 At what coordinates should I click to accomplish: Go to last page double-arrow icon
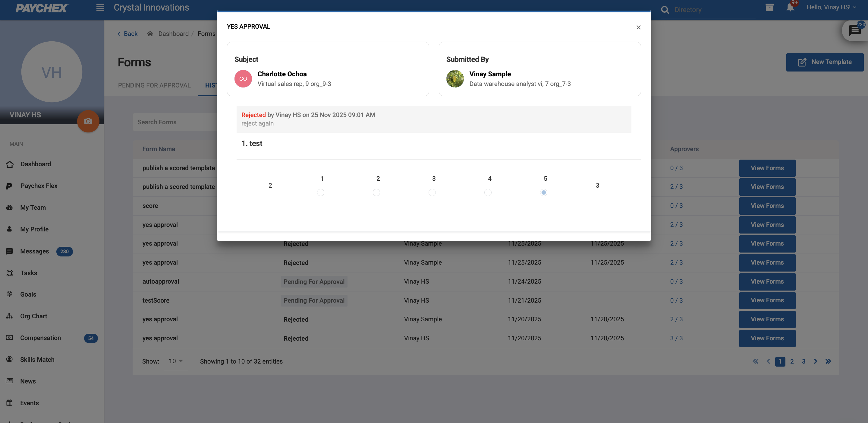click(x=828, y=361)
